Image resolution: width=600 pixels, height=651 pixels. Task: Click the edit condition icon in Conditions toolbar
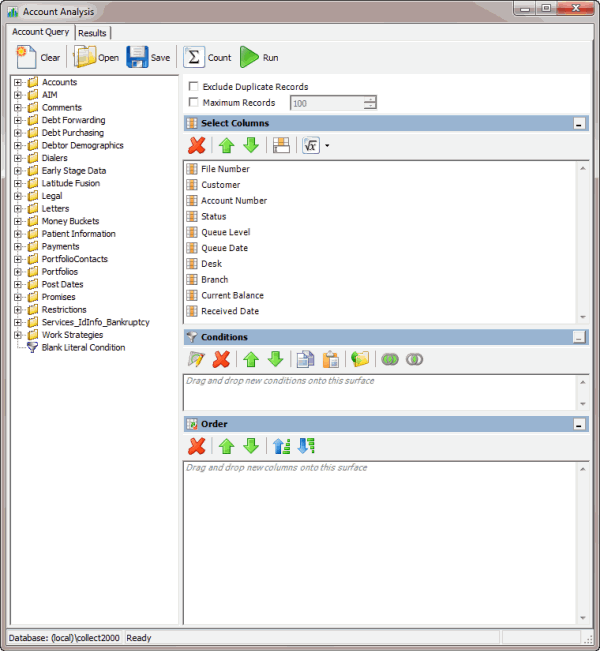(196, 360)
